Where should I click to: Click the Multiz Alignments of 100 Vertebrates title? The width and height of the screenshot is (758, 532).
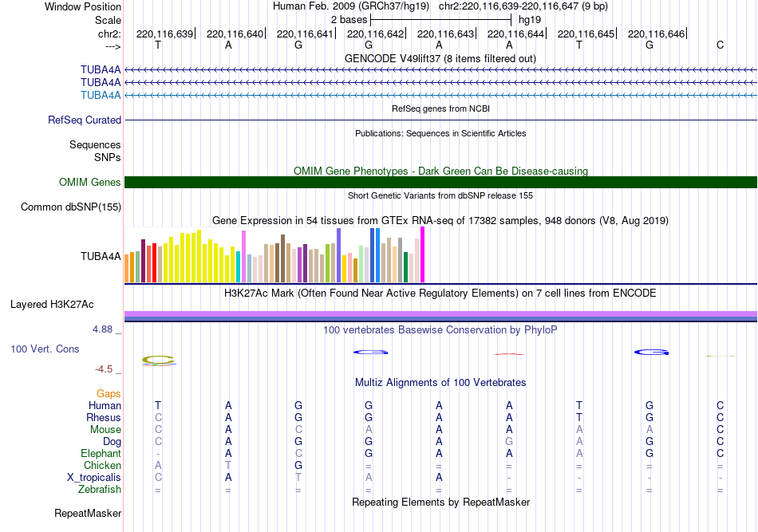440,382
